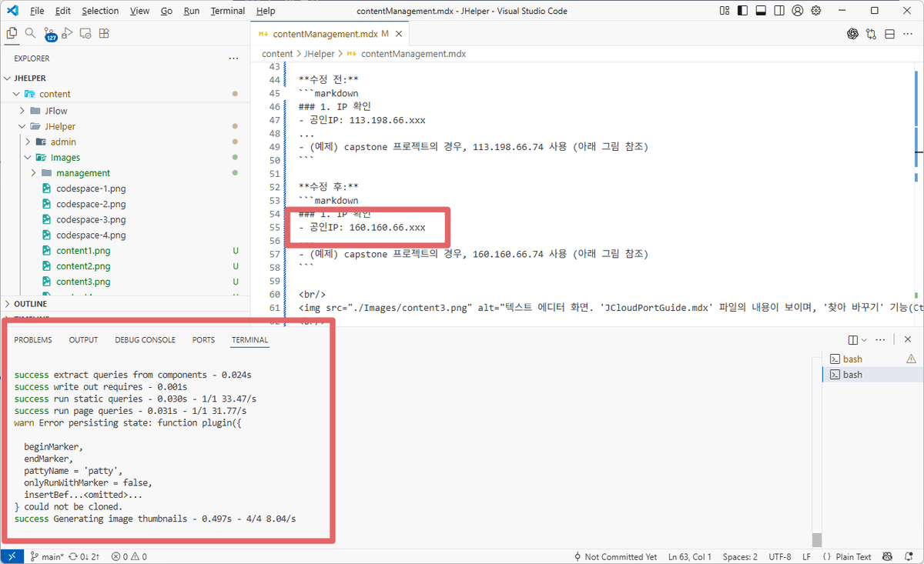Open notifications via the bell icon

(x=909, y=556)
